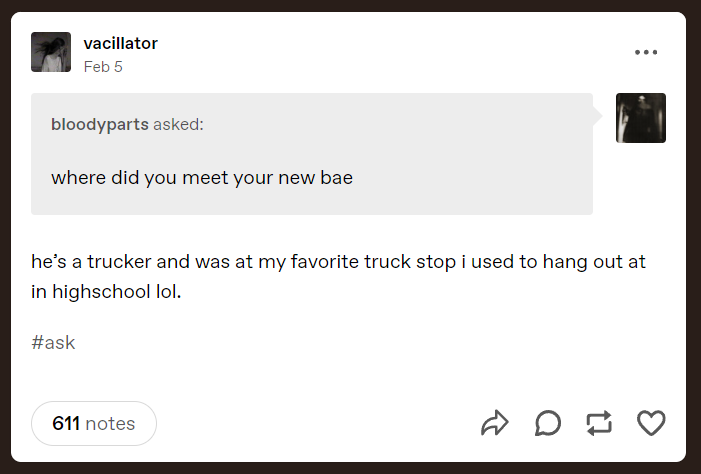
Task: Click the dark border outside the post card
Action: [x=6, y=240]
